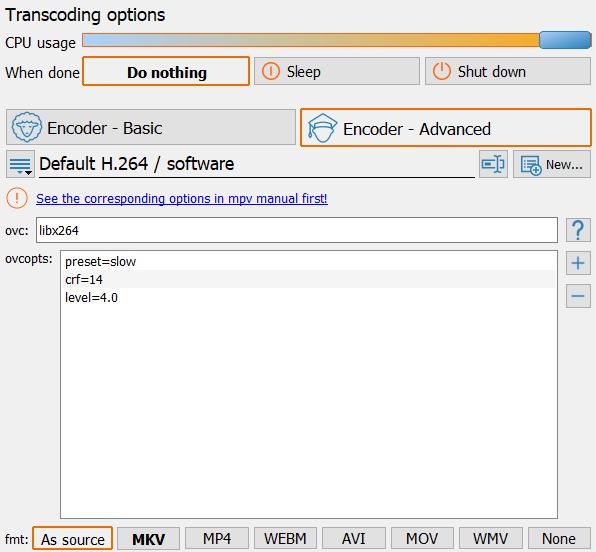Image resolution: width=596 pixels, height=552 pixels.
Task: Switch to Encoder - Advanced tab
Action: tap(446, 128)
